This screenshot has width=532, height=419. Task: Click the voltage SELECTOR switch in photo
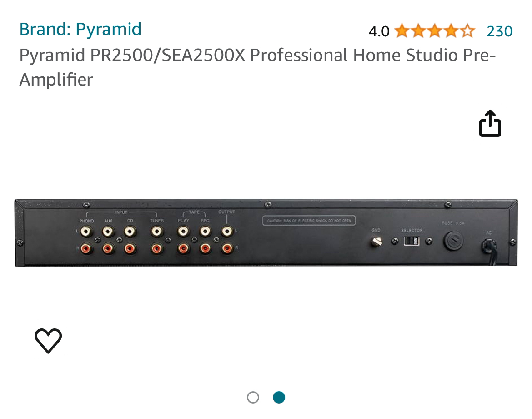411,241
